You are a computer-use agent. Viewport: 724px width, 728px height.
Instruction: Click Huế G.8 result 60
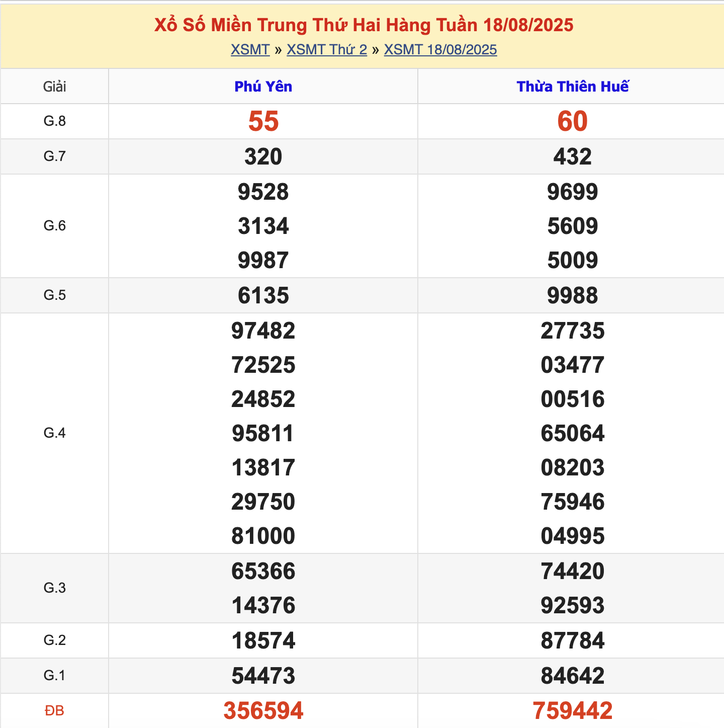point(573,121)
